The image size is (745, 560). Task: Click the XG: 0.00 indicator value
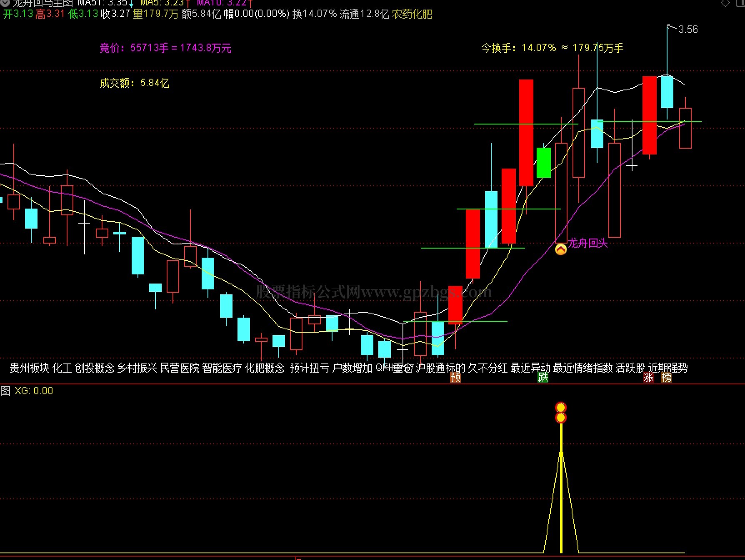(x=34, y=391)
